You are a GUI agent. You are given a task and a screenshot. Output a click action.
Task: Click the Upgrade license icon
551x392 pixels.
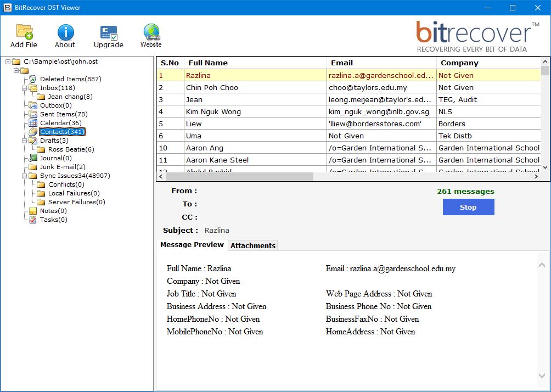(109, 33)
